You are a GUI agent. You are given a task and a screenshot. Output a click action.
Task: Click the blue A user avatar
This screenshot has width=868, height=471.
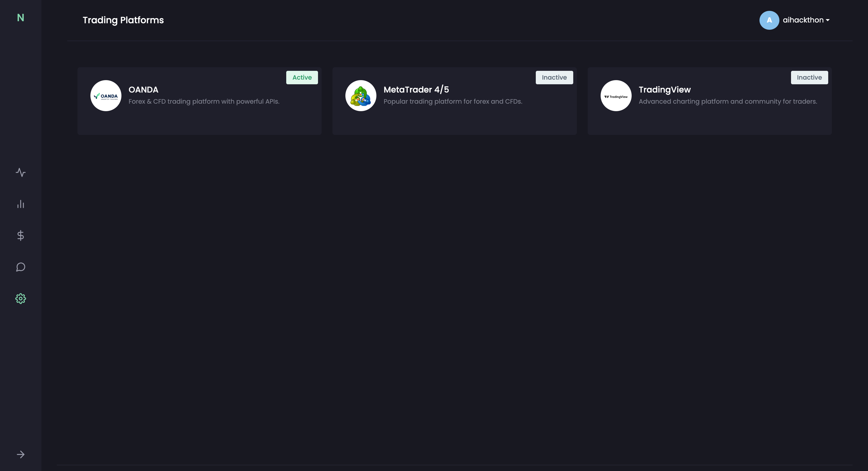pyautogui.click(x=769, y=20)
